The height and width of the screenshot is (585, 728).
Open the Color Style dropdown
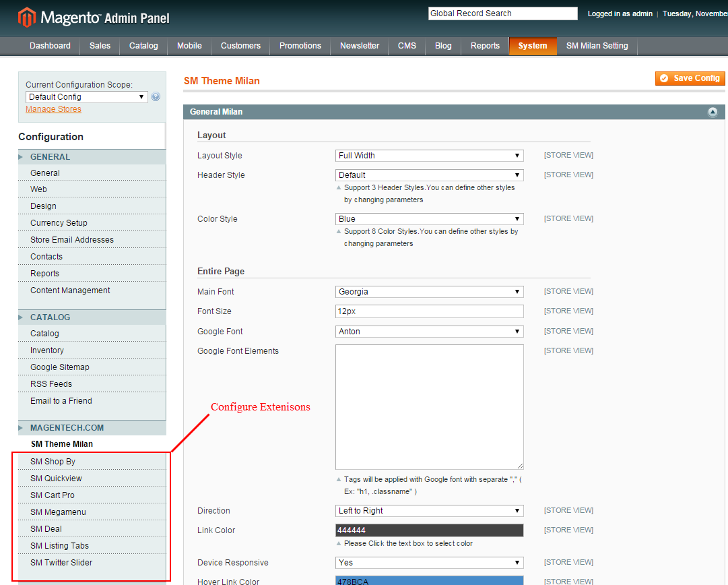tap(430, 219)
